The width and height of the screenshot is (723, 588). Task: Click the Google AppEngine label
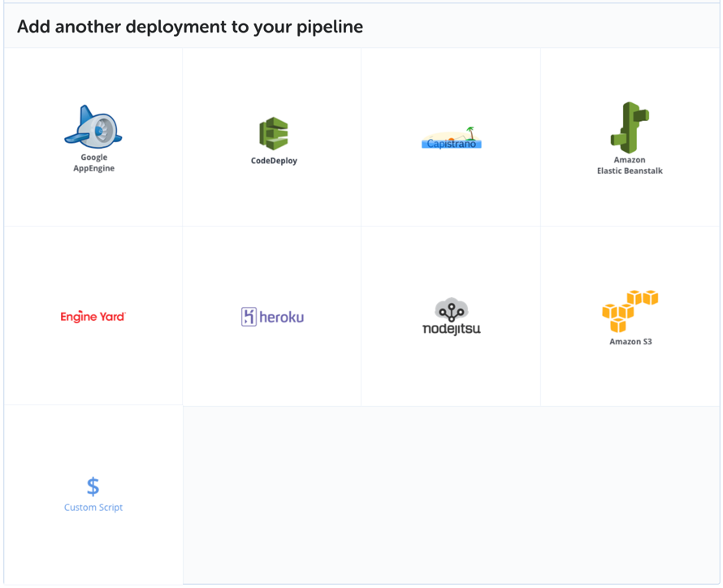pos(94,163)
